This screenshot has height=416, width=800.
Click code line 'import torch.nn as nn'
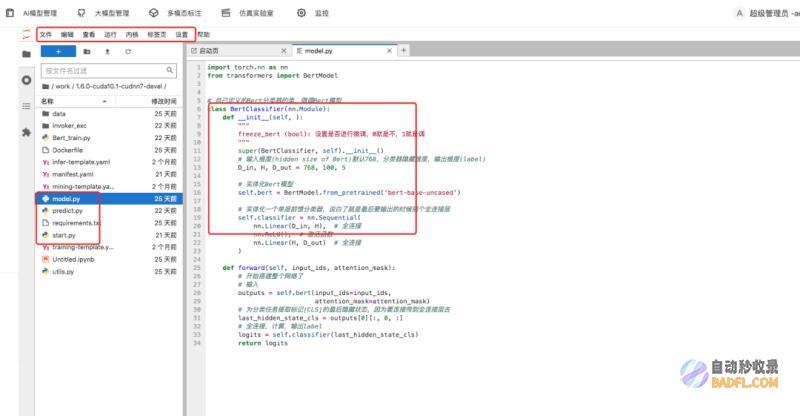coord(247,67)
